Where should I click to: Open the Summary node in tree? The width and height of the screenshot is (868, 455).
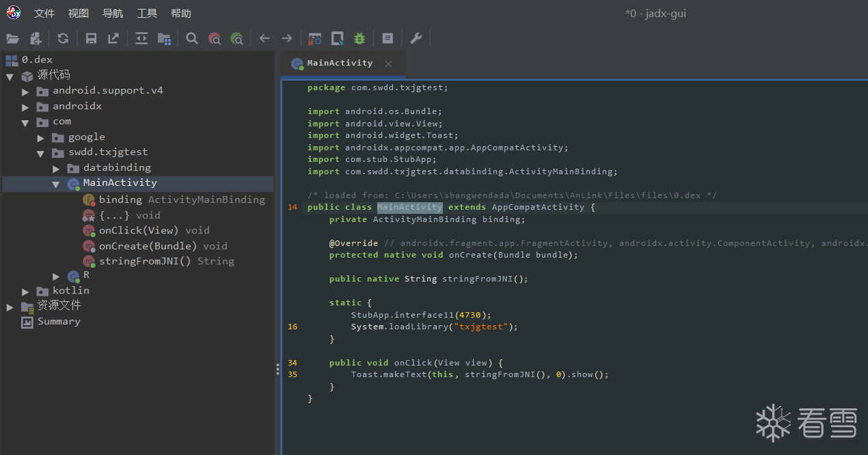click(x=58, y=322)
